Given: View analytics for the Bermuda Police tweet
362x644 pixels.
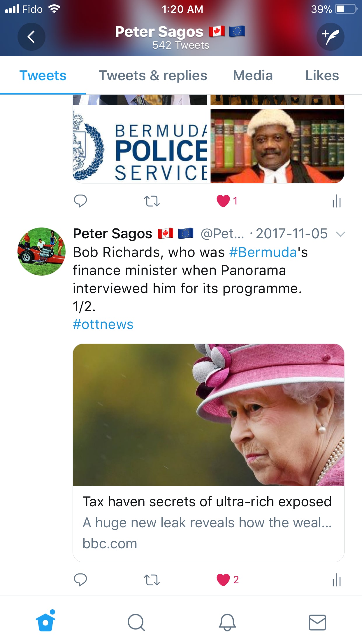Looking at the screenshot, I should 337,201.
